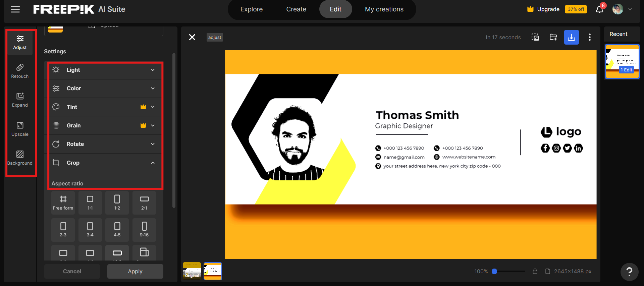The image size is (644, 286).
Task: Apply the crop settings
Action: point(135,271)
